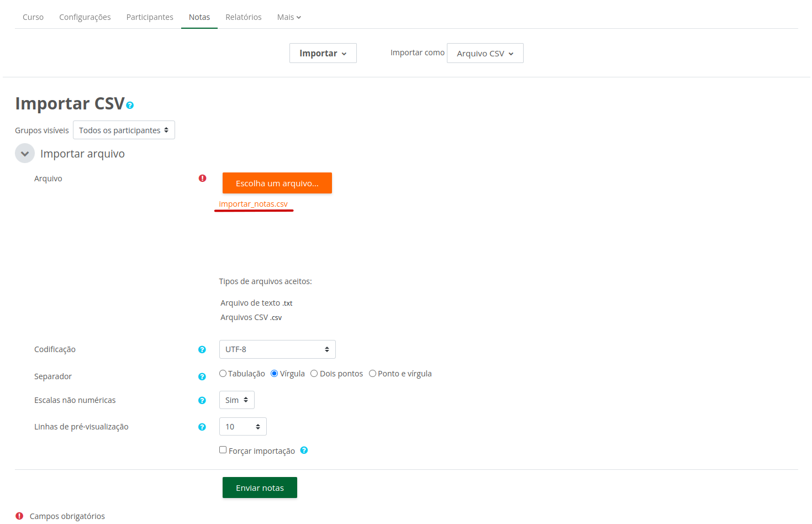Click help icon beside Forçar importação
The image size is (812, 524).
tap(304, 450)
